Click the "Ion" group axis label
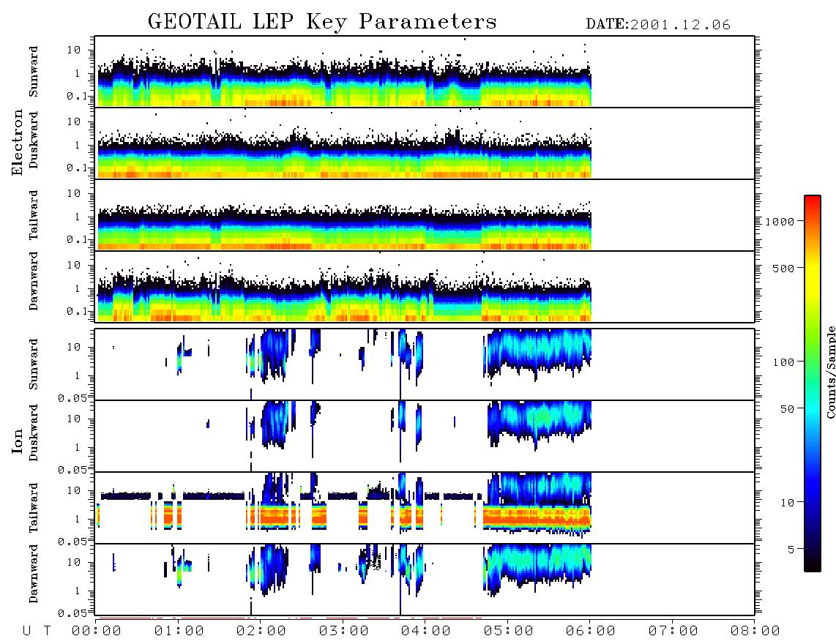The image size is (836, 644). click(17, 441)
